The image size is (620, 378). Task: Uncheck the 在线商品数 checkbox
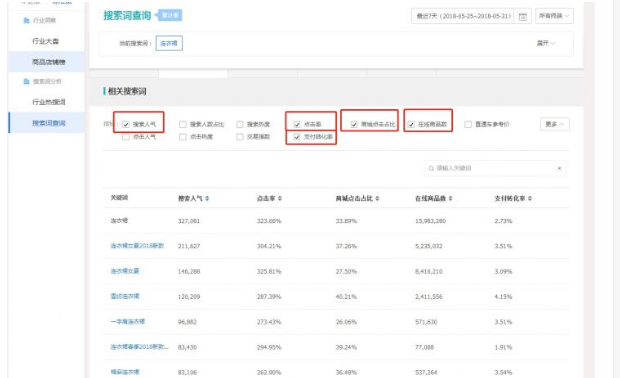(x=411, y=124)
